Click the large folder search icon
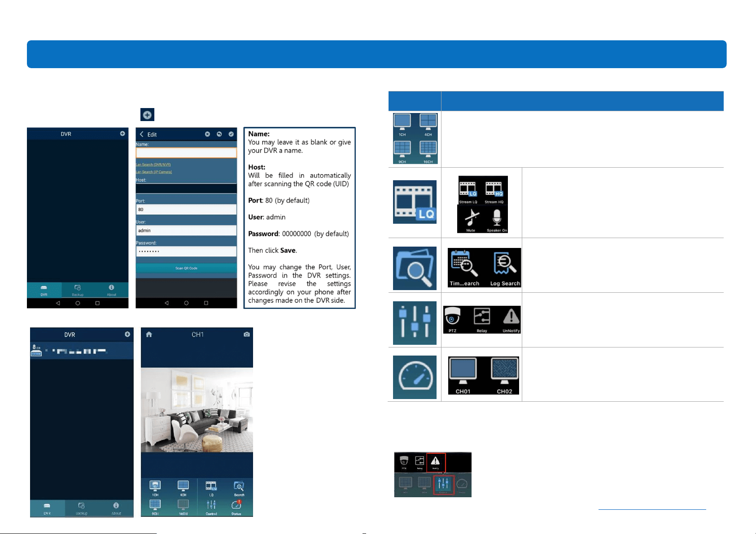The width and height of the screenshot is (756, 534). (415, 268)
